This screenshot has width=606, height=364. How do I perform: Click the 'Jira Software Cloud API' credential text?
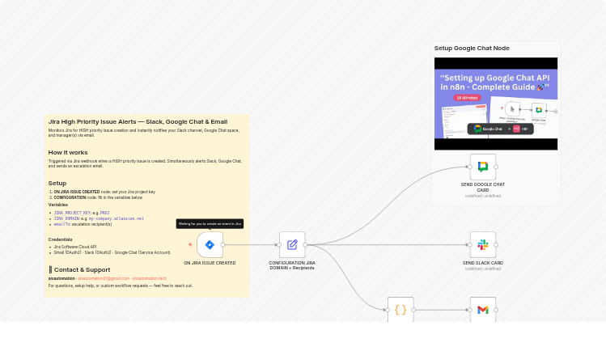coord(75,247)
